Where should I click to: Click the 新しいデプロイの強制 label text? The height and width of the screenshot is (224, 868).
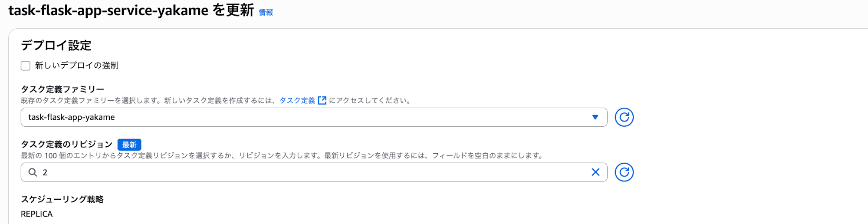pyautogui.click(x=76, y=66)
